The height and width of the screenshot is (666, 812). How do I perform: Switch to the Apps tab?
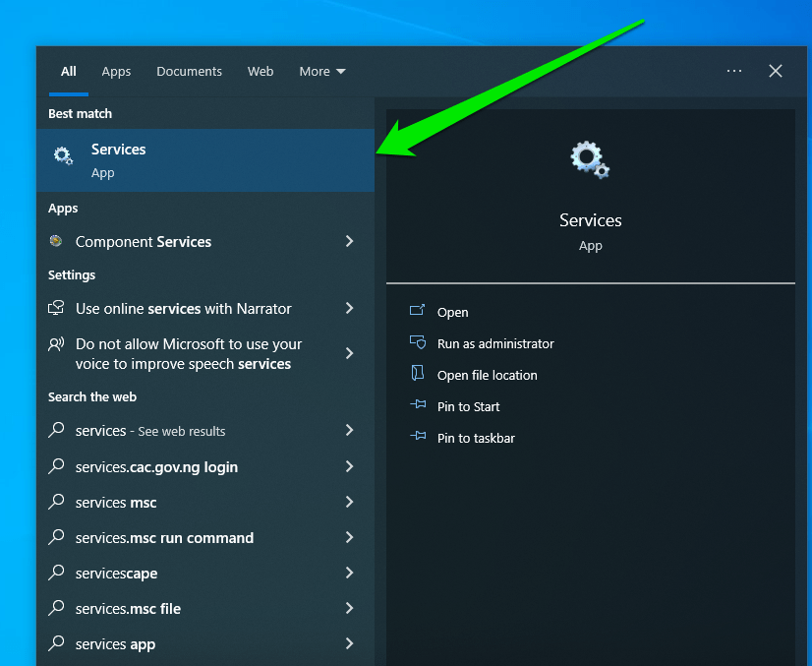tap(116, 71)
